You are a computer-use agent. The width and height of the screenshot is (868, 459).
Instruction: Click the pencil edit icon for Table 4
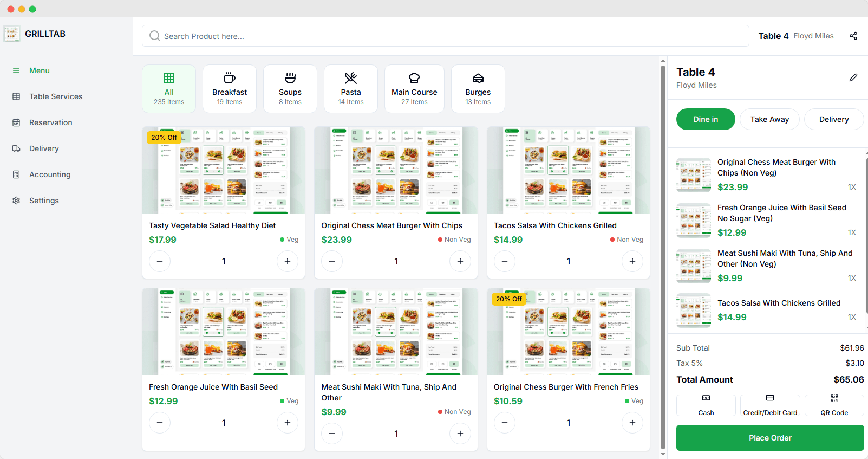click(x=853, y=77)
